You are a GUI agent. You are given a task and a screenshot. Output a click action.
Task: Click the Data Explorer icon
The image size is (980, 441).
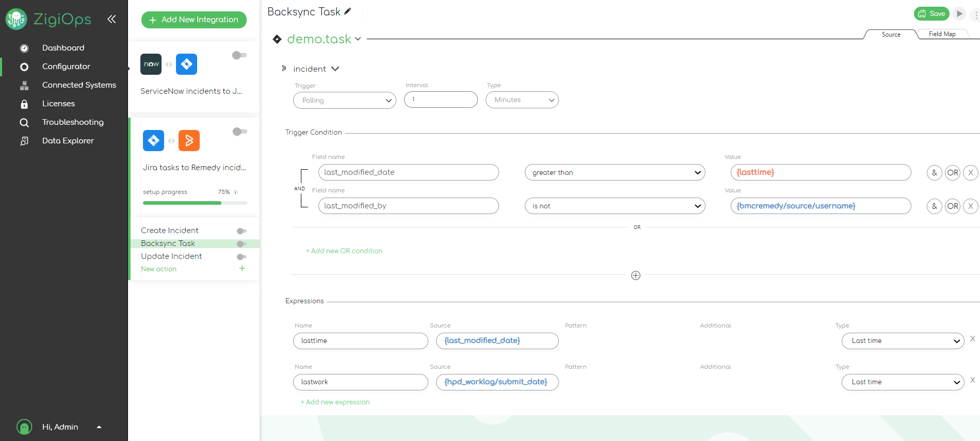tap(24, 141)
